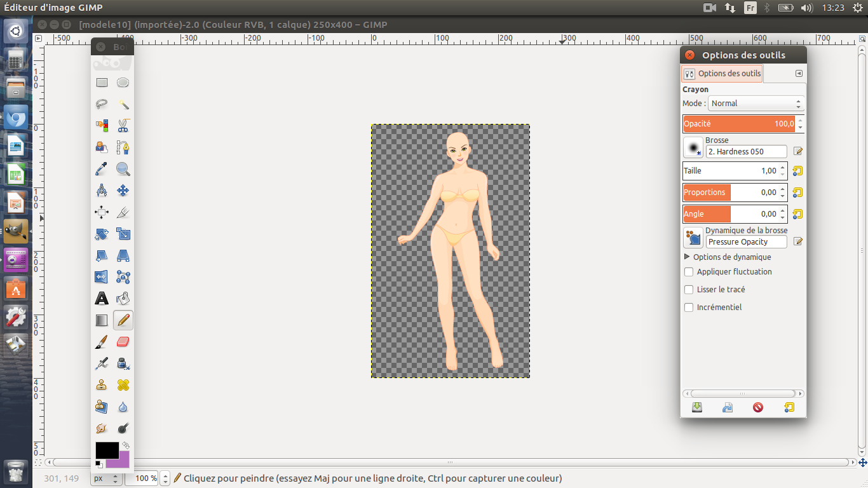Activate the Zoom magnifier tool
Screen dimensions: 868x488
pyautogui.click(x=123, y=169)
